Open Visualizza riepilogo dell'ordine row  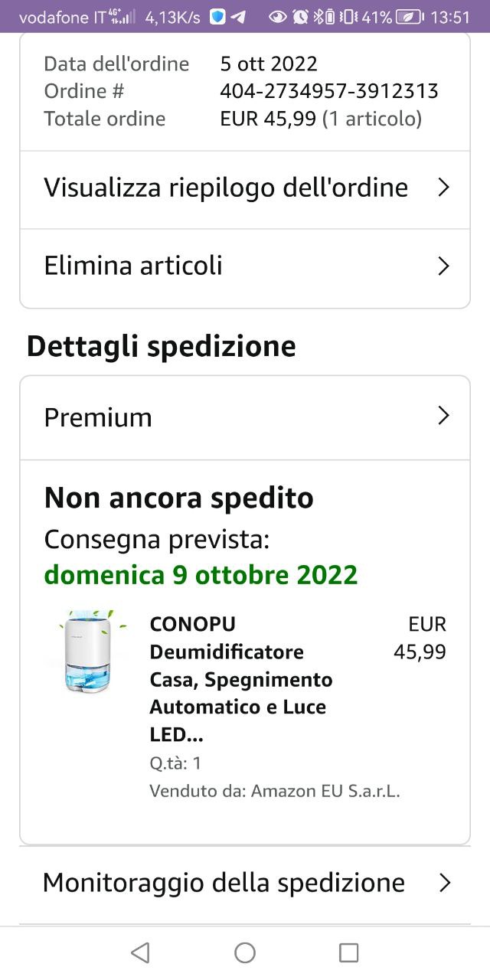pyautogui.click(x=245, y=188)
